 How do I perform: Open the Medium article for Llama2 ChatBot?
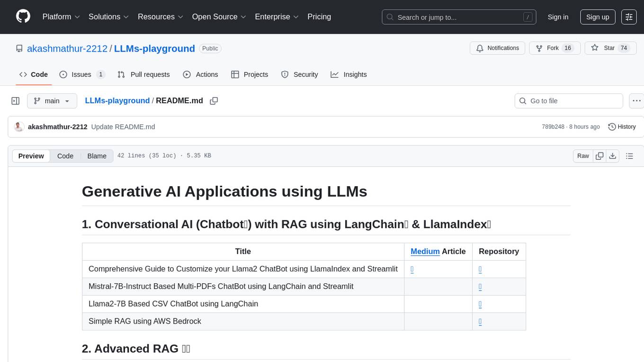pyautogui.click(x=412, y=269)
